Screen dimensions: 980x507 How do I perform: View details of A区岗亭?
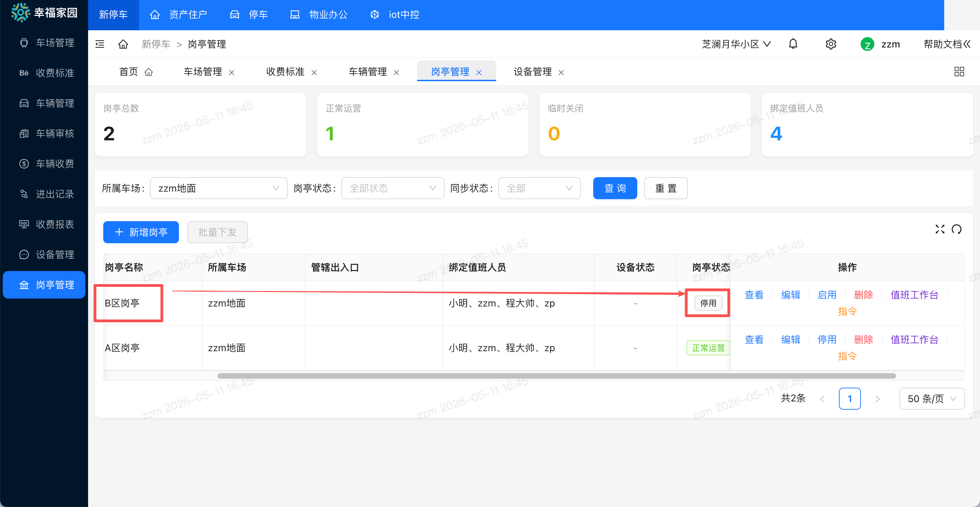pyautogui.click(x=754, y=339)
